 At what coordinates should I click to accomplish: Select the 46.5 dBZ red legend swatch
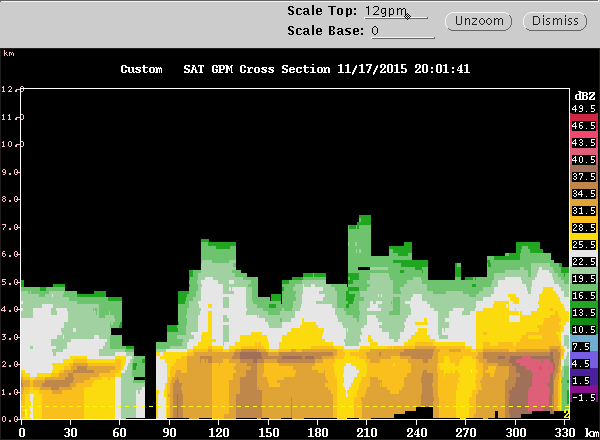click(x=583, y=125)
